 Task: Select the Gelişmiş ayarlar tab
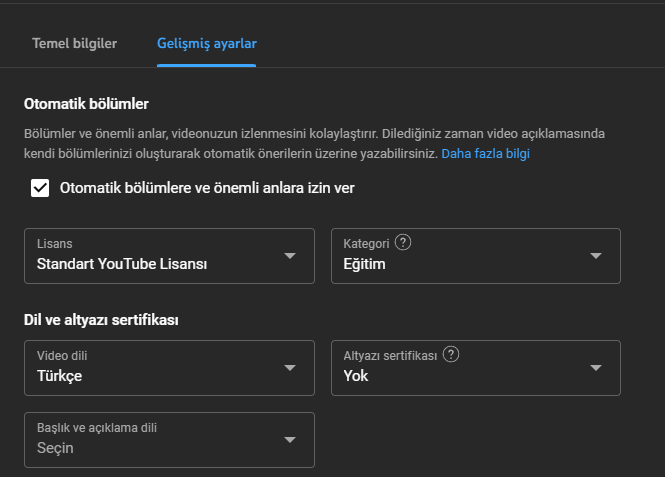(207, 43)
